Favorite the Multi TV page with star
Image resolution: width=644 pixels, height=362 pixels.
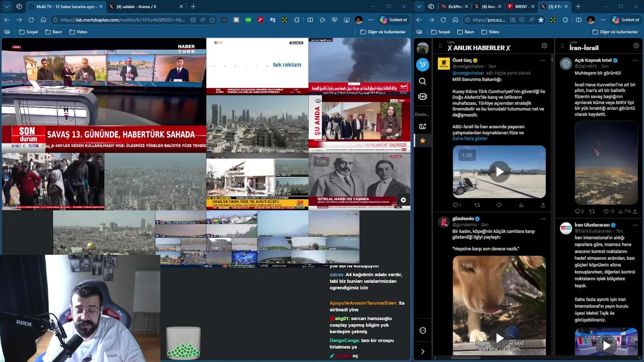(x=212, y=20)
